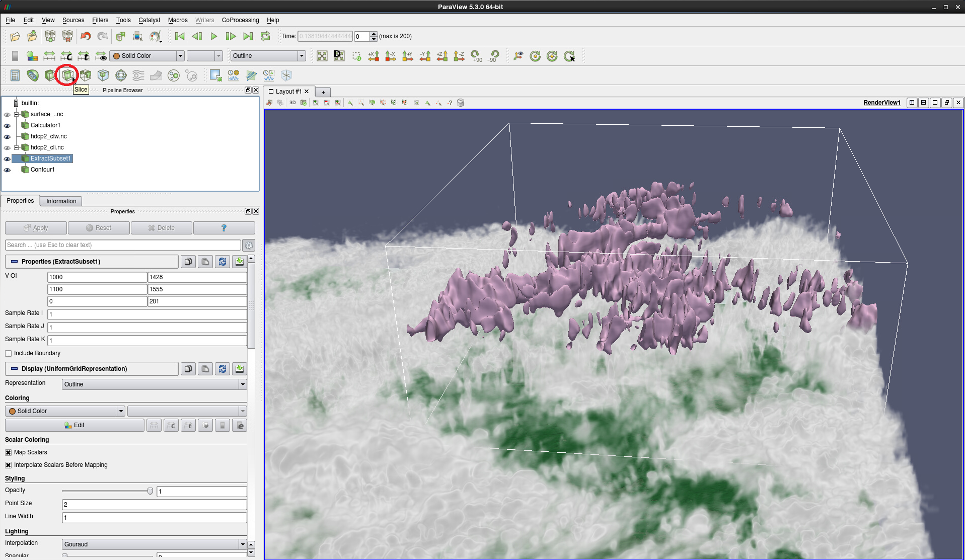Select the Contour filter icon

coord(33,75)
